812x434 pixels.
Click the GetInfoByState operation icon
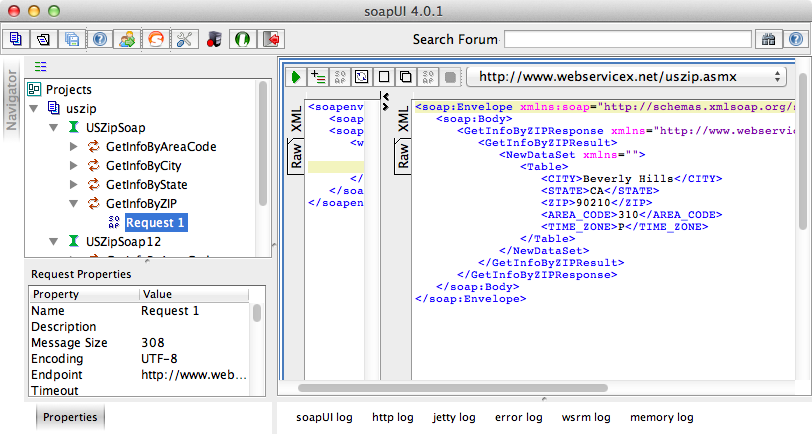pos(93,184)
